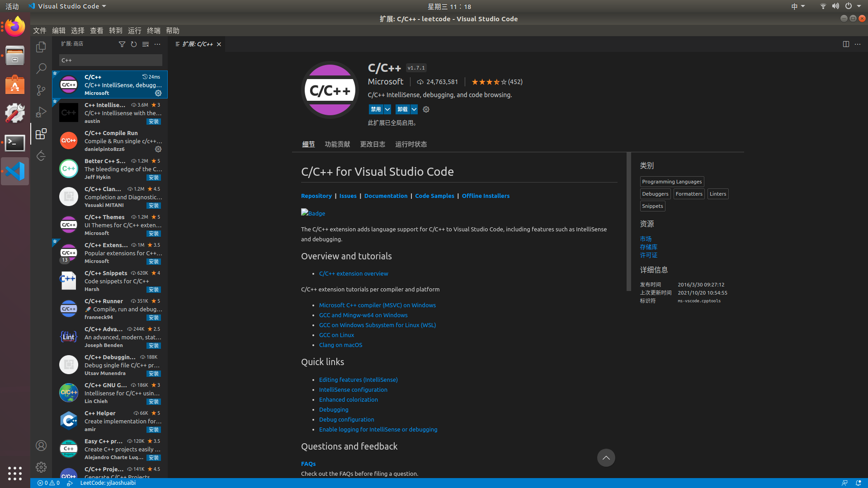Open the LeetCode activity bar icon
This screenshot has width=868, height=488.
(41, 156)
